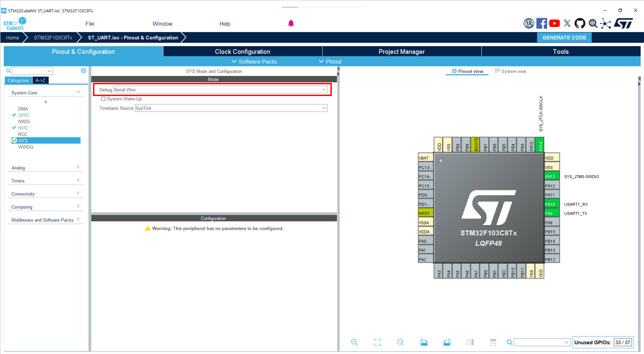Image resolution: width=644 pixels, height=354 pixels.
Task: Select IWDG in System Core
Action: pos(24,122)
